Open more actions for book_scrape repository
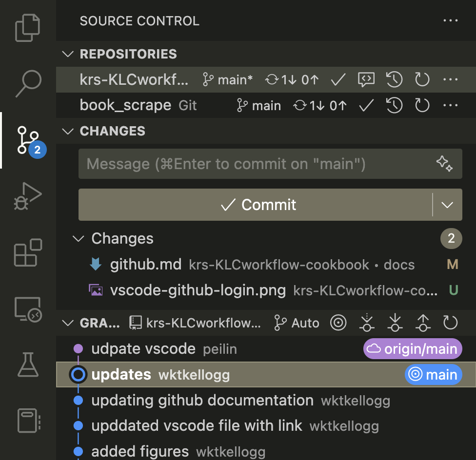 tap(450, 105)
